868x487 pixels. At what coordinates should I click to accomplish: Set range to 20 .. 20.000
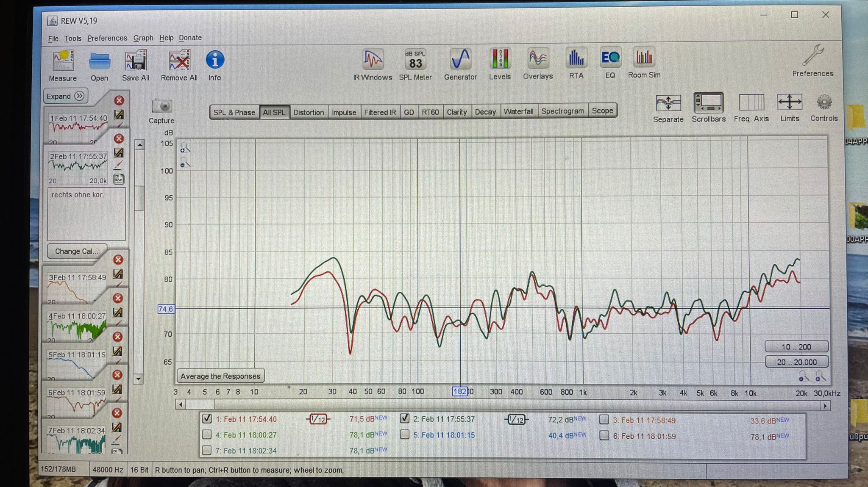[796, 362]
